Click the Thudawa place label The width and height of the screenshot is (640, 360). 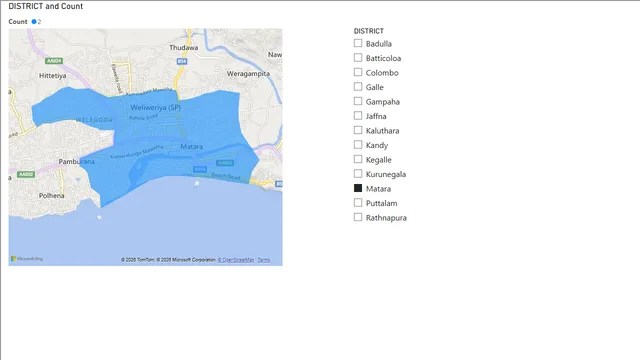coord(184,48)
